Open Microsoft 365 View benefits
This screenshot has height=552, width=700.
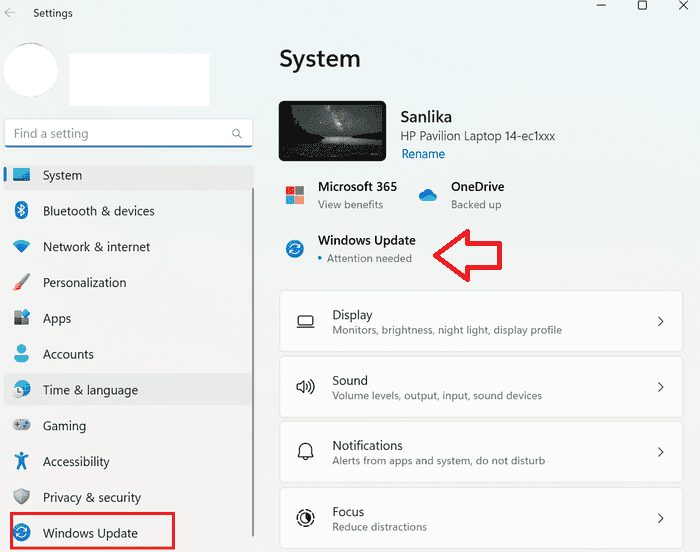coord(350,205)
